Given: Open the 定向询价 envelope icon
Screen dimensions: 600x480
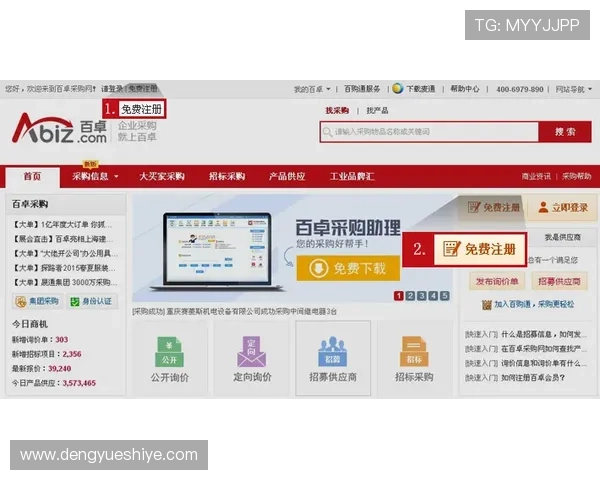Looking at the screenshot, I should (251, 352).
